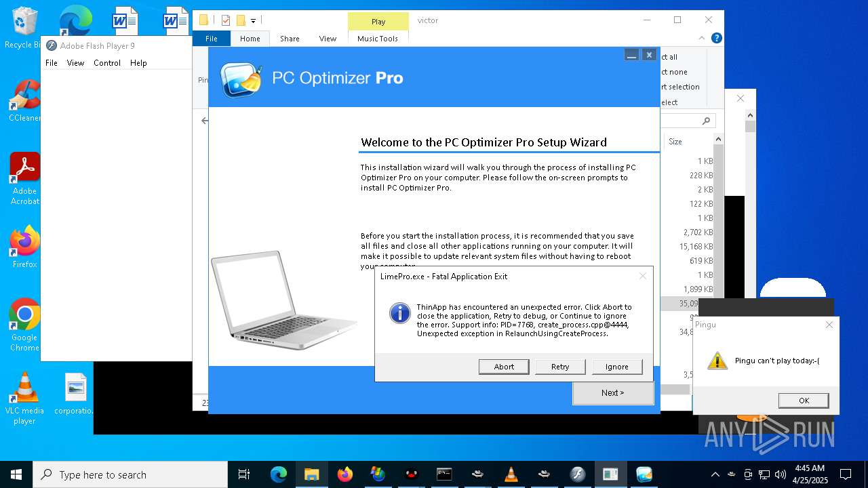
Task: Open the notification center
Action: coord(846,474)
